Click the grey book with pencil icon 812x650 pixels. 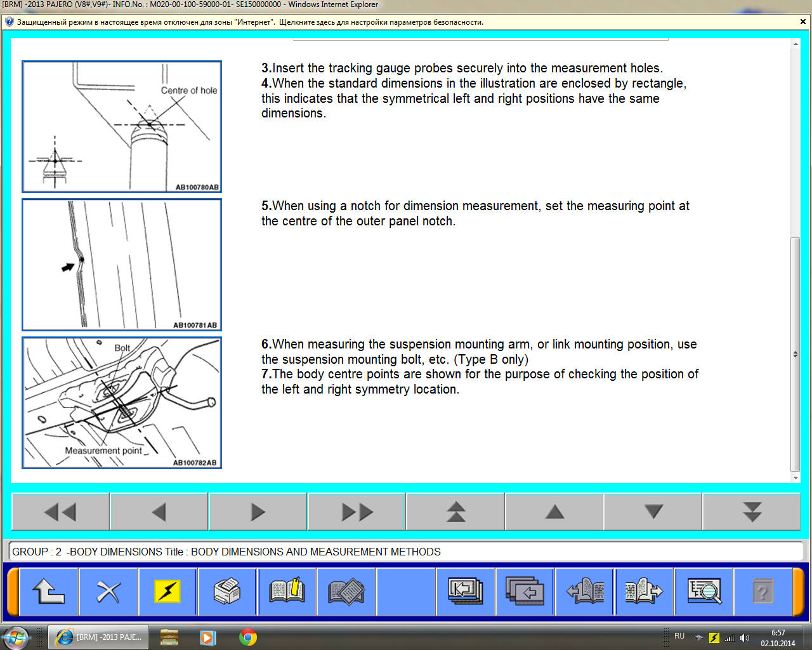click(346, 592)
